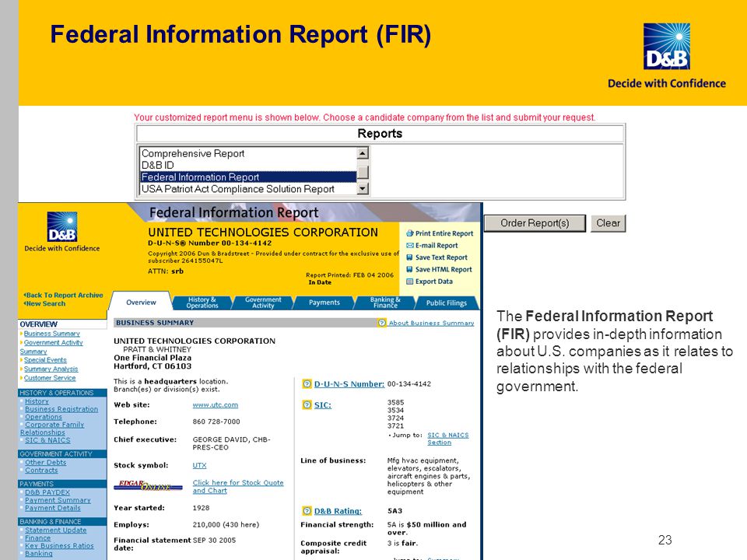747x560 pixels.
Task: Visit the www.utc.com web site link
Action: [x=216, y=404]
